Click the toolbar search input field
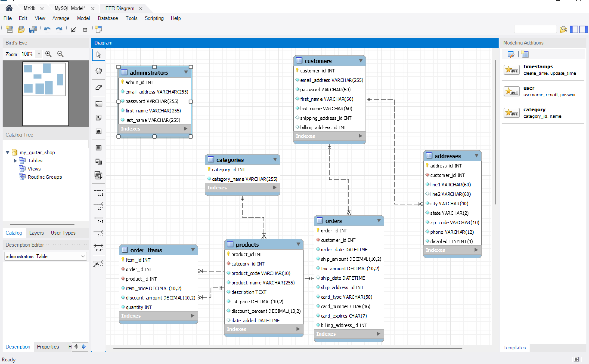Image resolution: width=589 pixels, height=364 pixels. (x=535, y=29)
